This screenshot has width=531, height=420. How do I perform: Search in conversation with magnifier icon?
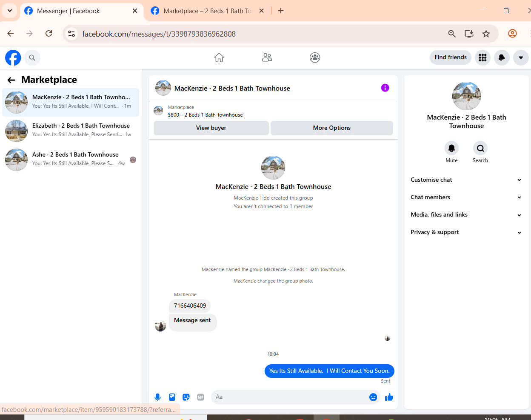(x=480, y=148)
